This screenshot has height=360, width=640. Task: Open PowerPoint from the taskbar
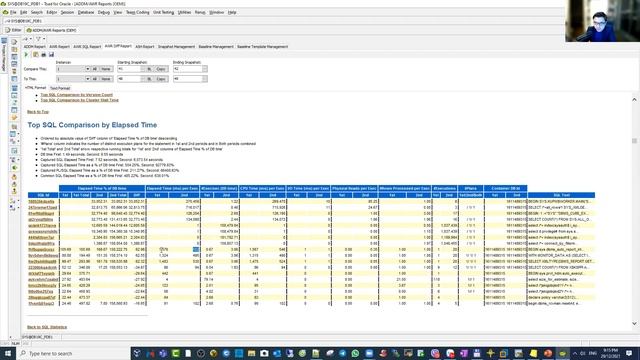tap(548, 353)
